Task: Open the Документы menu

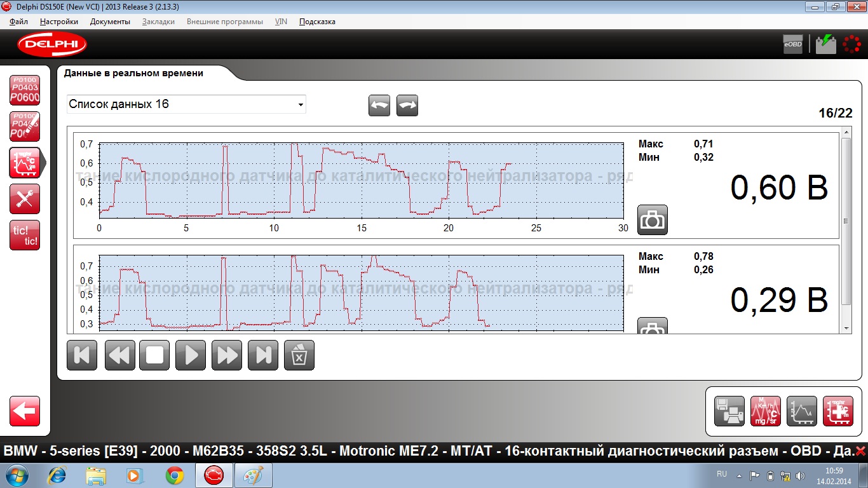Action: [x=110, y=22]
